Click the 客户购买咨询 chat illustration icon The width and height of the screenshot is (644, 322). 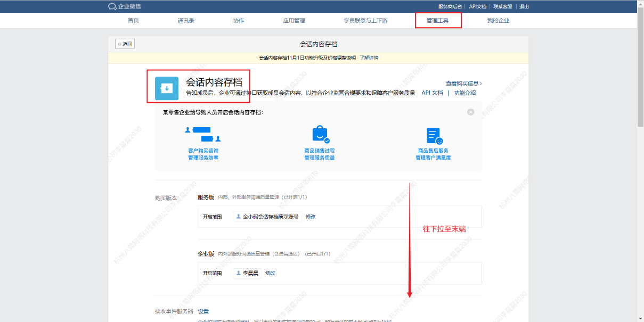203,134
